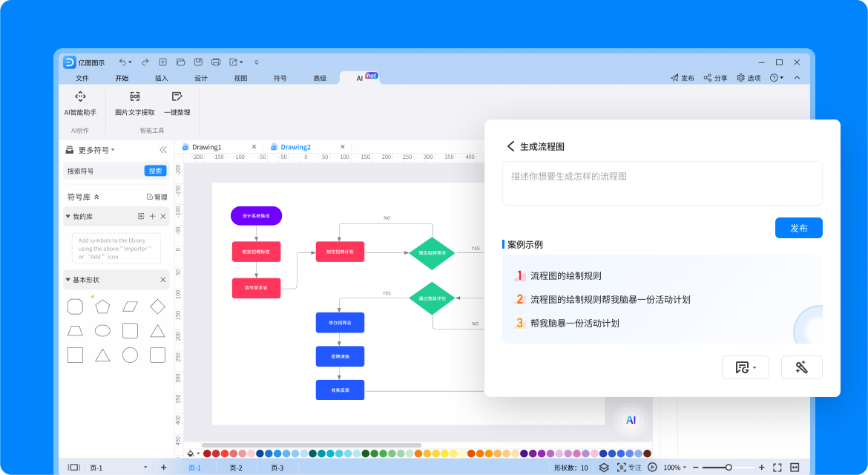Import symbols into 我的库
The width and height of the screenshot is (868, 475).
[x=141, y=216]
